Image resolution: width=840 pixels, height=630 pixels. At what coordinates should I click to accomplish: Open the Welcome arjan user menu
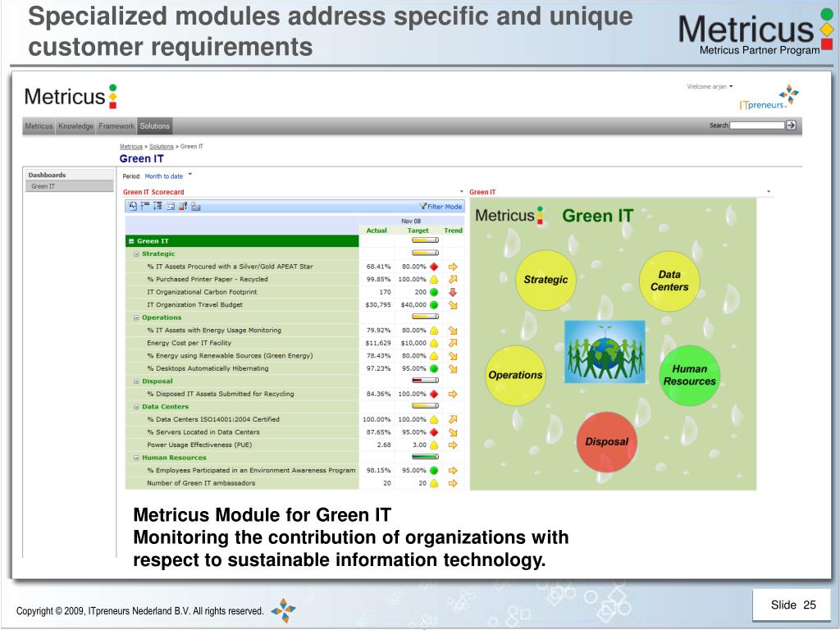(x=710, y=86)
